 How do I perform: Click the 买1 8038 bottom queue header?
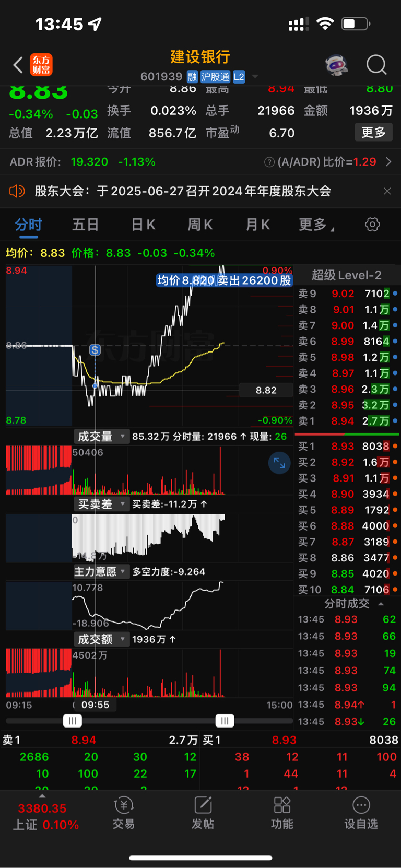(x=300, y=740)
